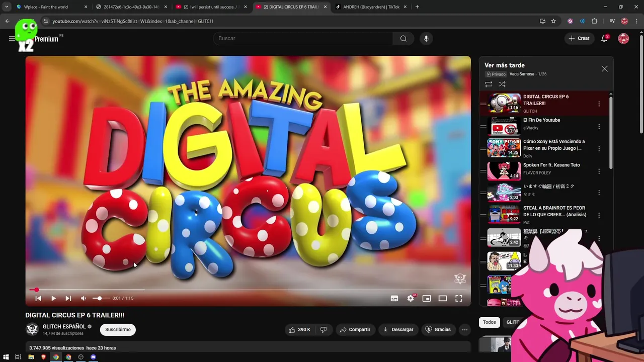The height and width of the screenshot is (362, 644).
Task: Open GLITCH ESPAÑOL channel name link
Action: pos(64,327)
